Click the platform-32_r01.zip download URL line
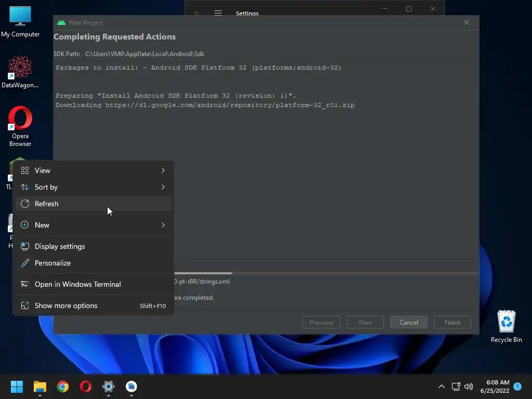Screen dimensions: 532x399 (205, 105)
